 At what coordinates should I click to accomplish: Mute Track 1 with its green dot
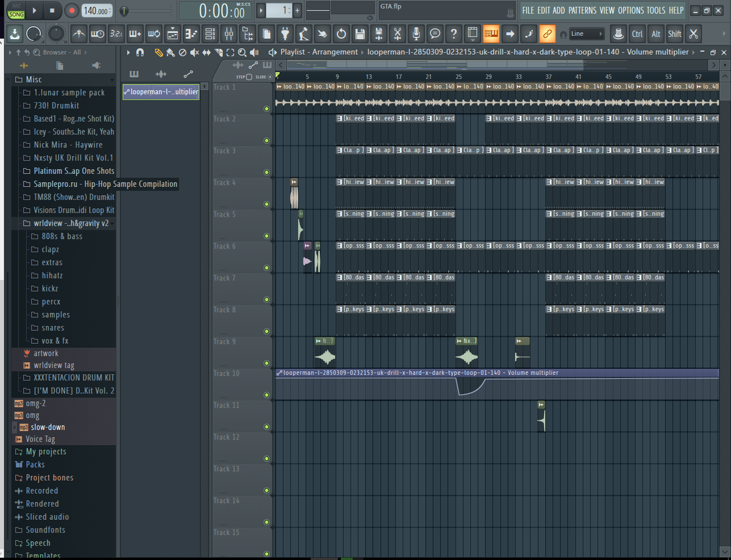[267, 109]
